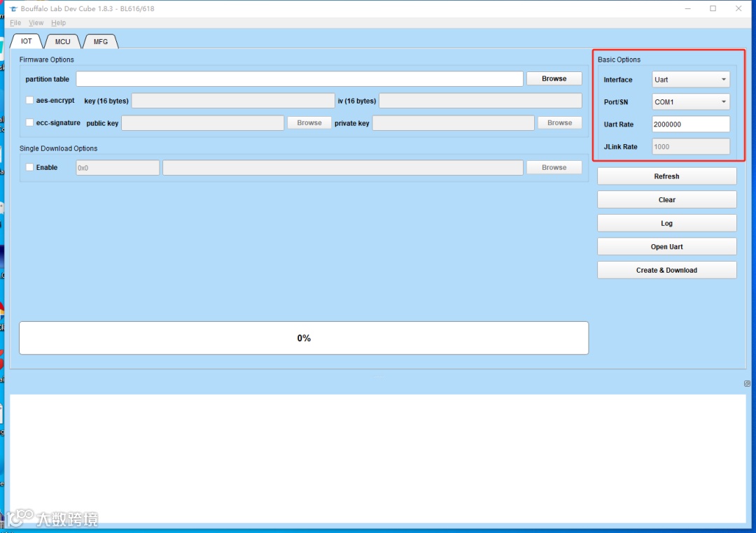Click the Uart Rate field showing 2000000
This screenshot has height=533, width=756.
coord(690,125)
